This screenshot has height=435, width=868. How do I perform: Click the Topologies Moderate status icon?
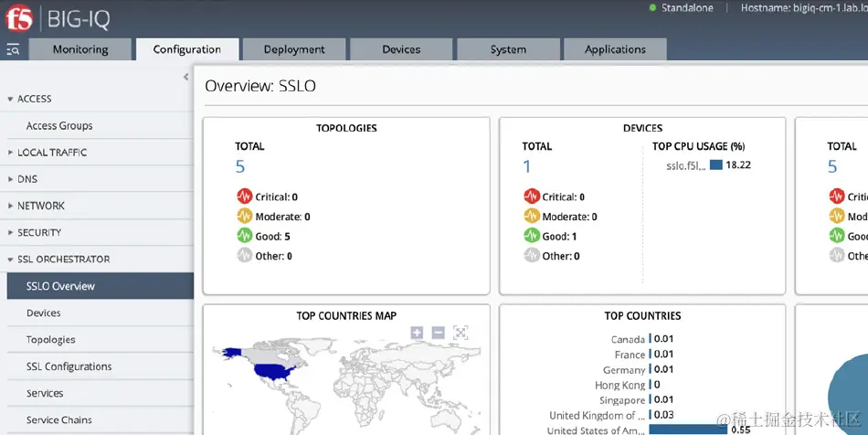click(x=245, y=217)
